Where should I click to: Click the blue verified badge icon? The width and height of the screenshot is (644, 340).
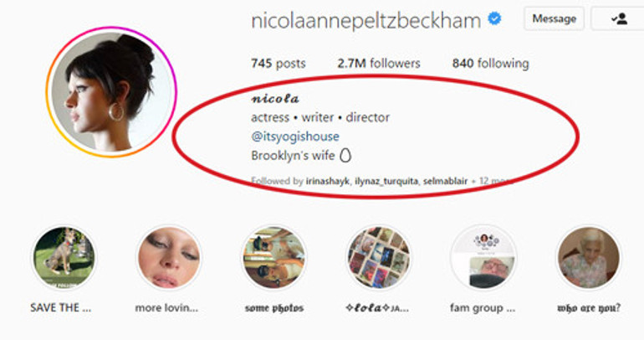click(x=494, y=19)
